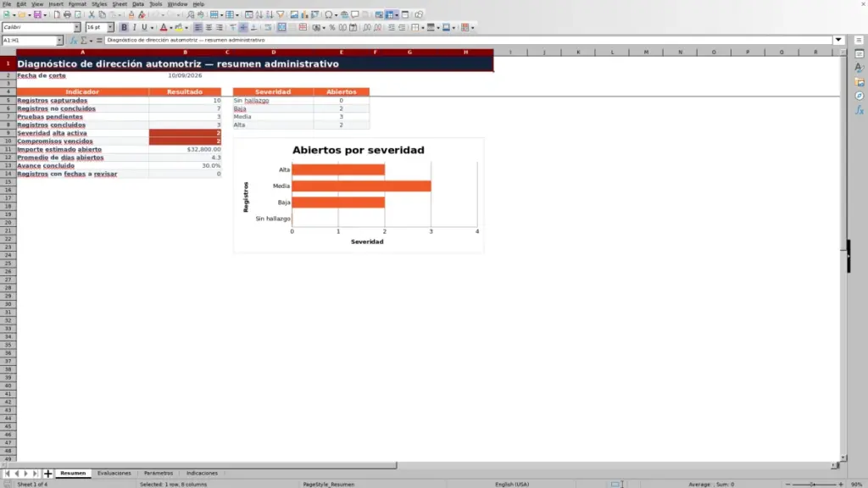Toggle Bold formatting
Screen dimensions: 868x488
(x=124, y=27)
